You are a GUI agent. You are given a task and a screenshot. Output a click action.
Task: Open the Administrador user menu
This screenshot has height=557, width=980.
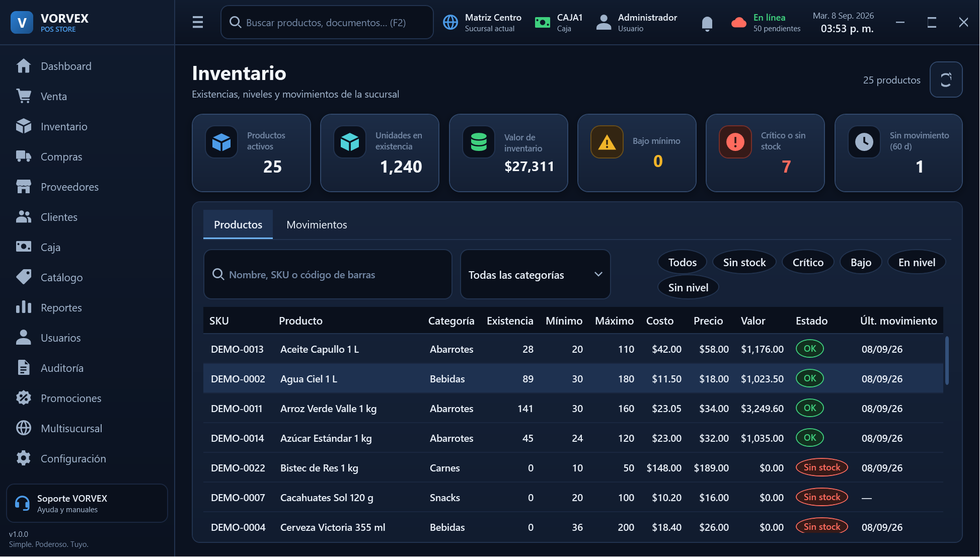coord(637,23)
